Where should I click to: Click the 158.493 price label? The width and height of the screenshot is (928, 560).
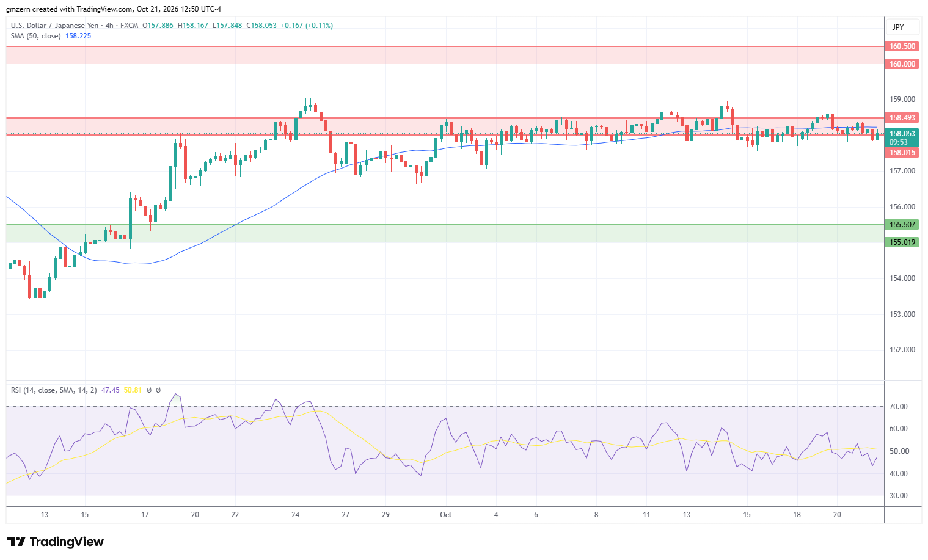click(902, 118)
